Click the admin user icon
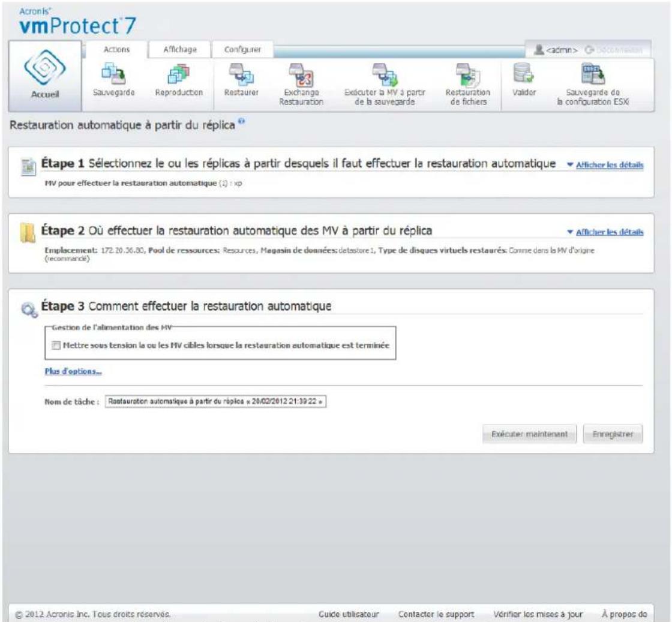Image resolution: width=672 pixels, height=622 pixels. tap(539, 50)
